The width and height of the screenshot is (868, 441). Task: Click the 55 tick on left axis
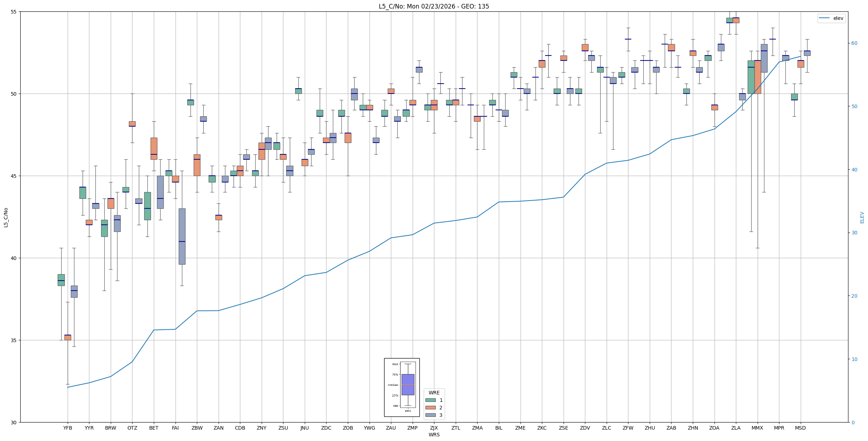14,12
